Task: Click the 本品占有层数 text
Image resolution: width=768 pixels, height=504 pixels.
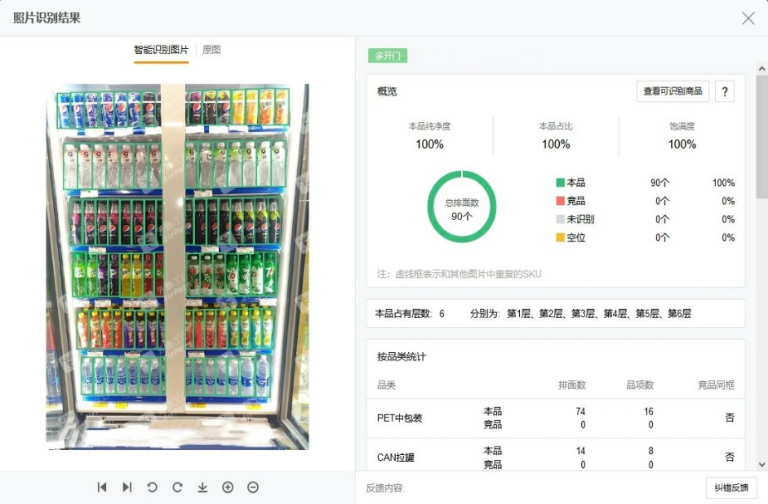Action: tap(409, 313)
